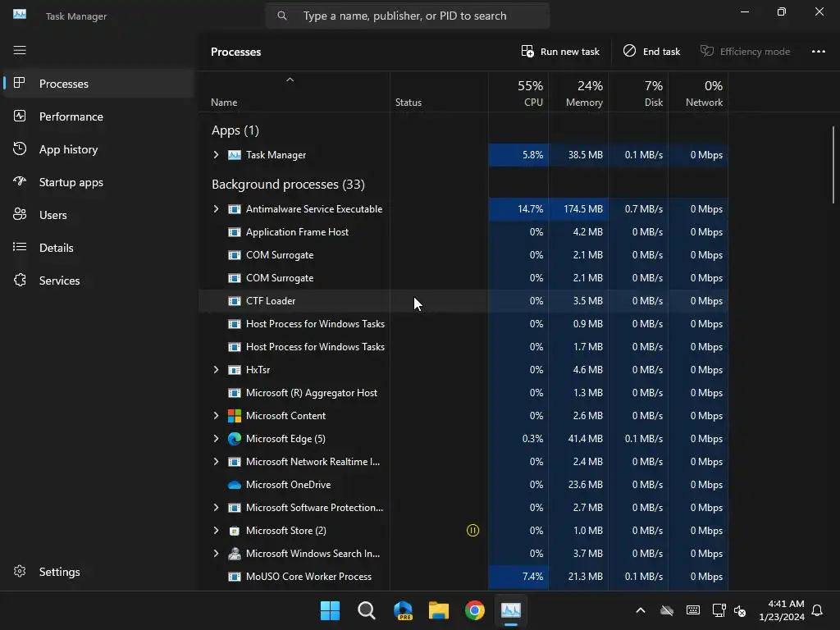840x630 pixels.
Task: Click the 7.4% CPU value of MoUSO
Action: click(532, 577)
